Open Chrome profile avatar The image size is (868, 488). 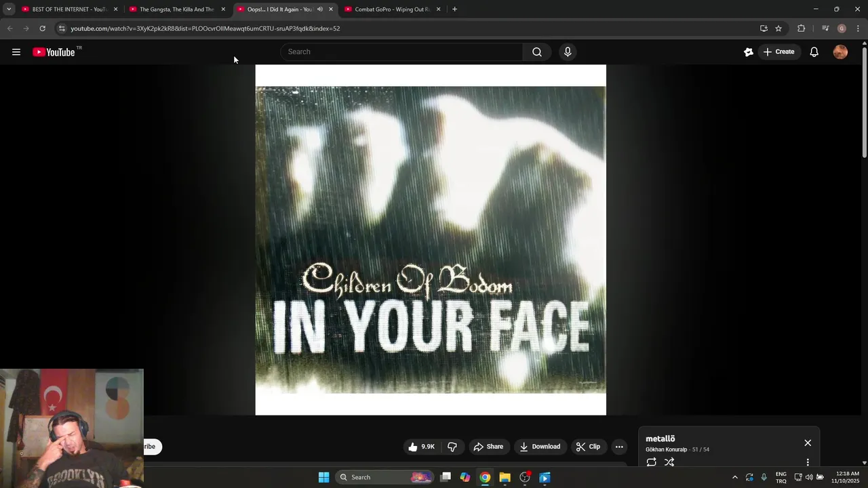tap(842, 28)
